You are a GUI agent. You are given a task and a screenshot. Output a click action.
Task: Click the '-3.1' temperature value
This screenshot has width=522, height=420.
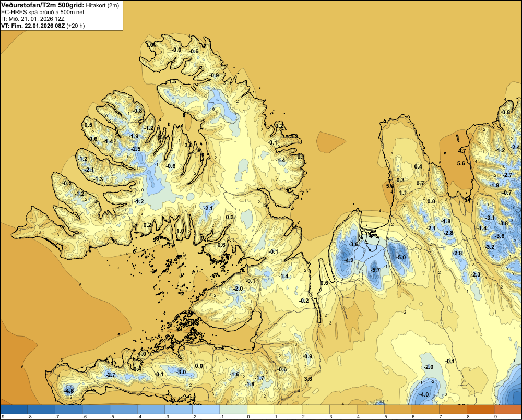(x=490, y=218)
